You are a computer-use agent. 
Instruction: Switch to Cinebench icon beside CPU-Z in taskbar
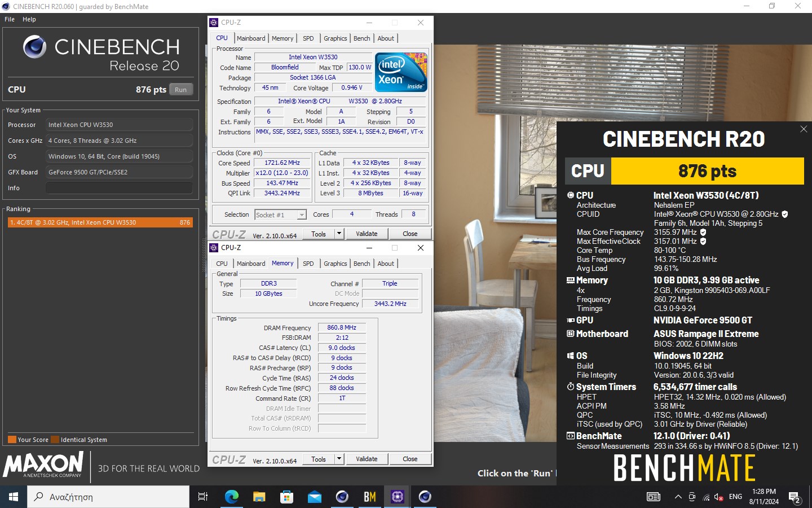(x=425, y=497)
